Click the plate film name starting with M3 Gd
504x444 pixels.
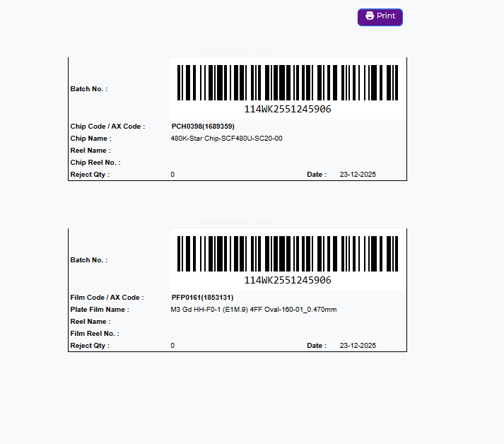coord(253,310)
